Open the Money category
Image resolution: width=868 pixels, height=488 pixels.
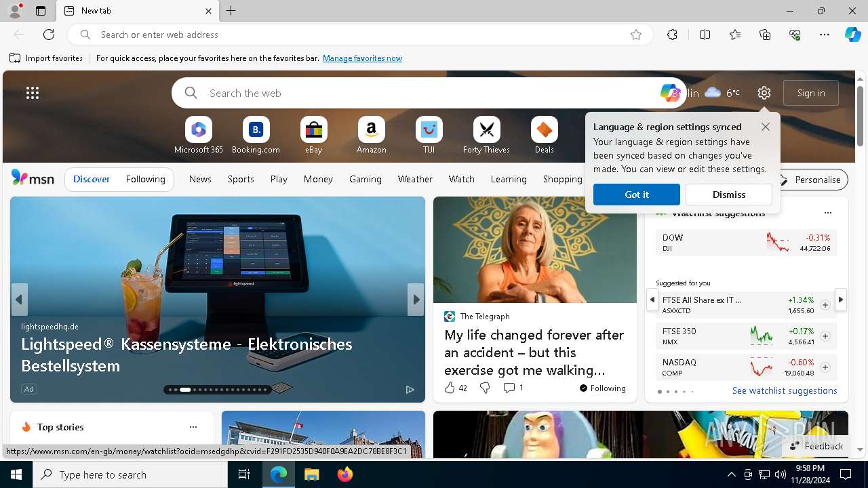[x=318, y=179]
